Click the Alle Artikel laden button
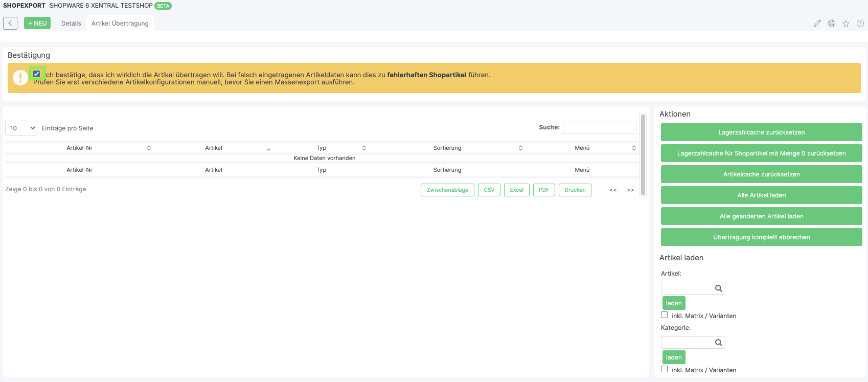This screenshot has height=382, width=868. coord(761,195)
